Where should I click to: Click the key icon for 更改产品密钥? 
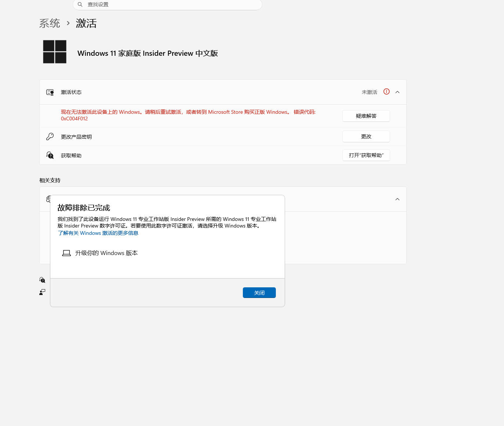(x=50, y=136)
